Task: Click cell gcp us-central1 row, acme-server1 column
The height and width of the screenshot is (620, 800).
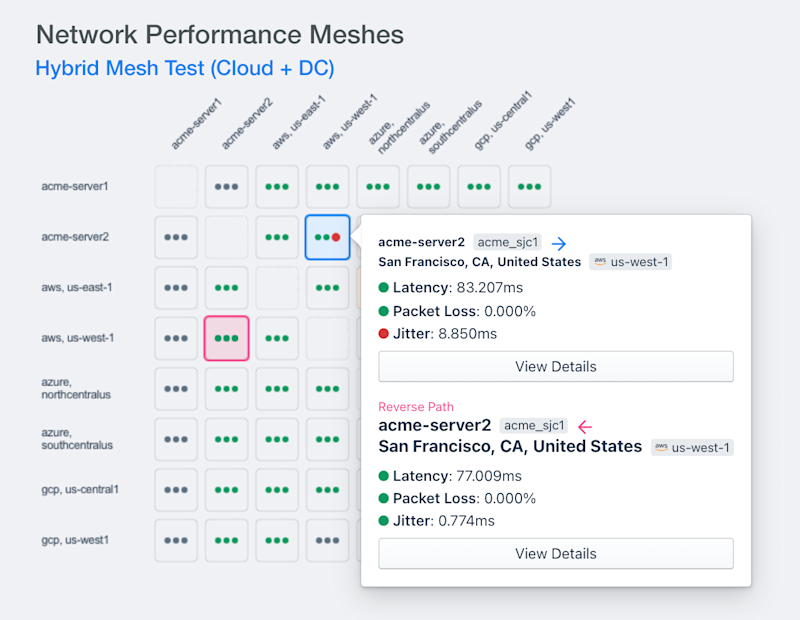Action: point(176,490)
